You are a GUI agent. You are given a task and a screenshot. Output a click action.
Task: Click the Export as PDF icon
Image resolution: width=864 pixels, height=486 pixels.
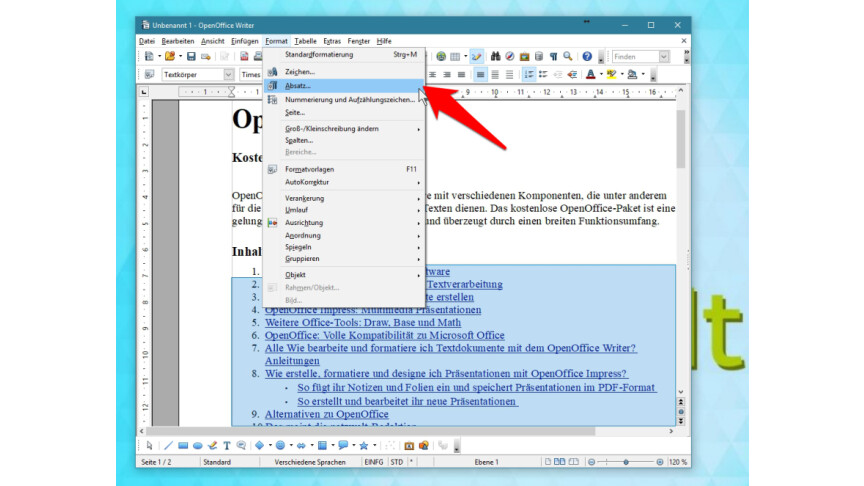pos(244,56)
